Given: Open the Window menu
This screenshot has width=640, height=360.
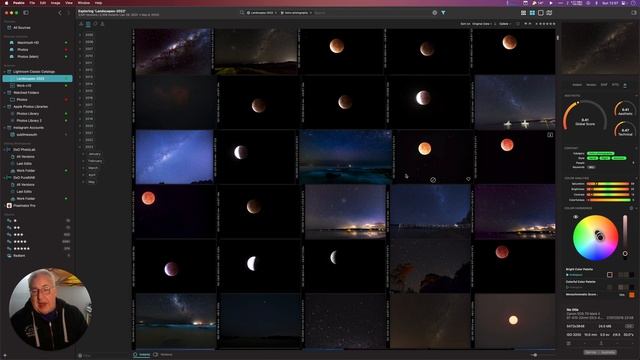Looking at the screenshot, I should (x=84, y=3).
